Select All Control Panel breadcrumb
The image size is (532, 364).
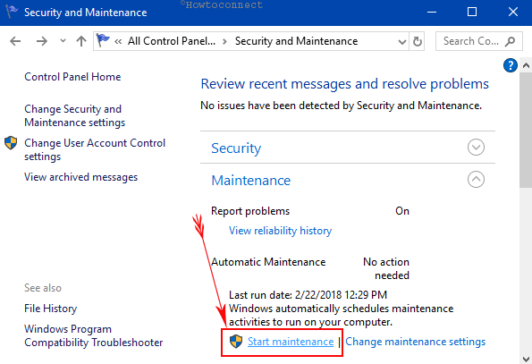(x=171, y=41)
